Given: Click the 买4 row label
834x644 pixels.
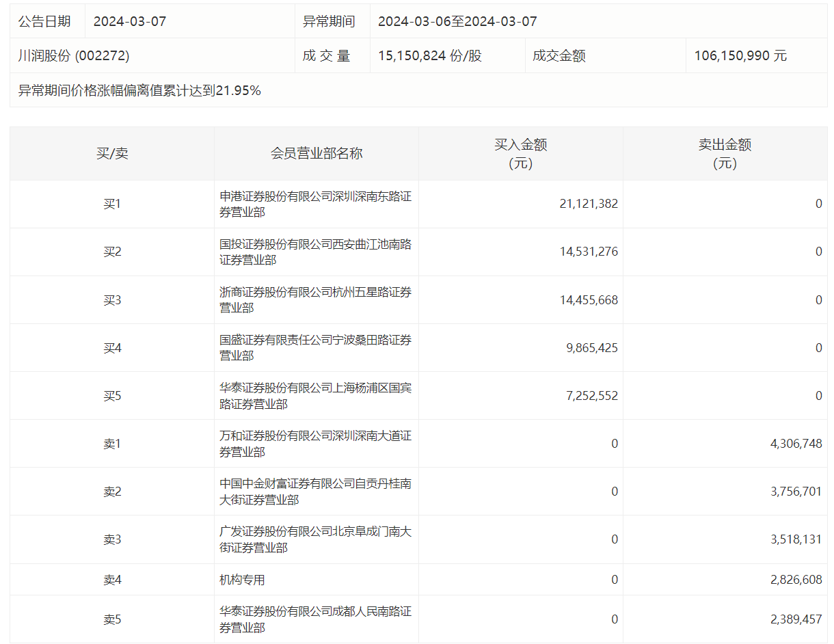Looking at the screenshot, I should click(112, 348).
